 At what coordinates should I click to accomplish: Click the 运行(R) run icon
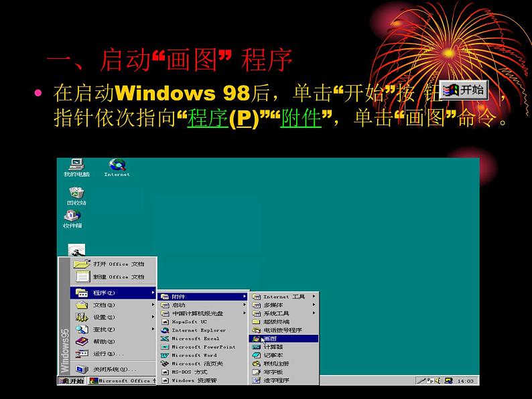pyautogui.click(x=82, y=353)
